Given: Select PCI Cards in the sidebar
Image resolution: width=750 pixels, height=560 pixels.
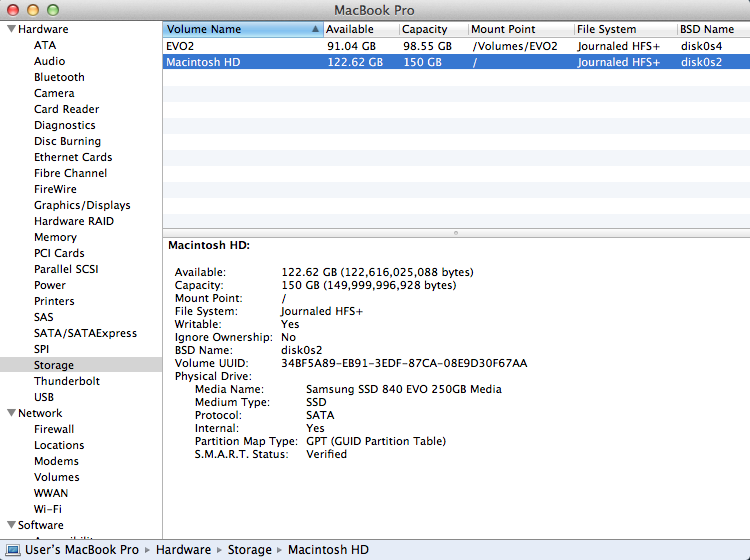Looking at the screenshot, I should pos(59,253).
